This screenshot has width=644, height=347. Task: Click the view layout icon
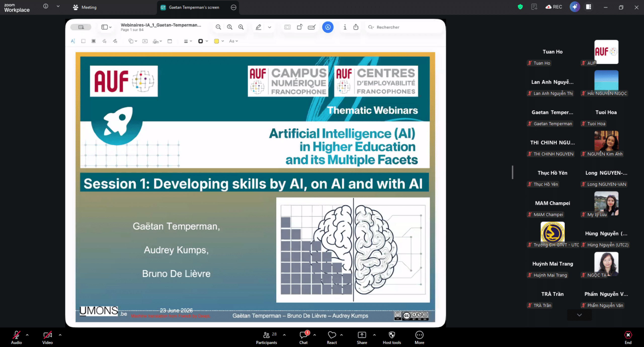click(589, 7)
